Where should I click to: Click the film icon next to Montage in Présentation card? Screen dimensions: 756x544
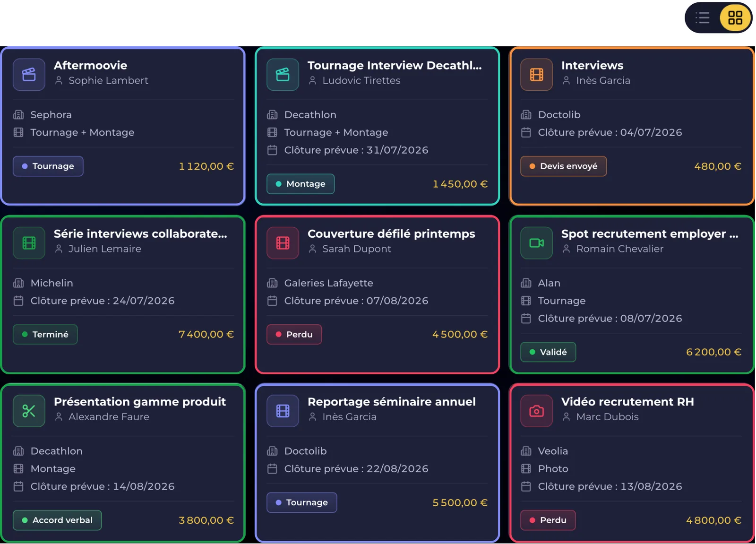pos(18,469)
